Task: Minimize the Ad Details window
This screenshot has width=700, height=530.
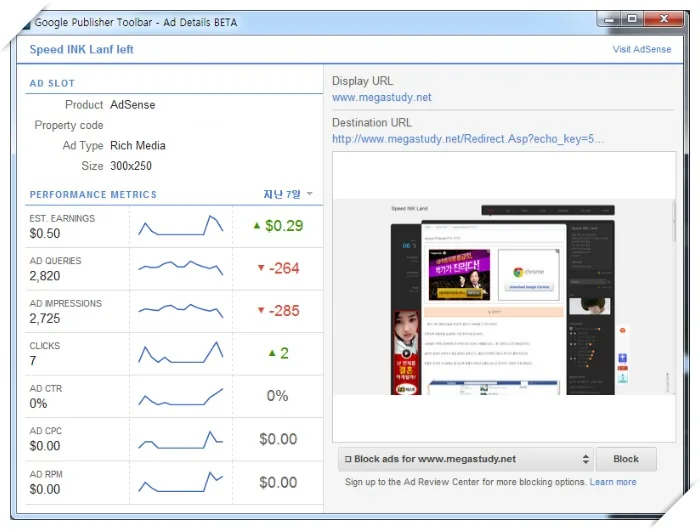Action: [609, 19]
